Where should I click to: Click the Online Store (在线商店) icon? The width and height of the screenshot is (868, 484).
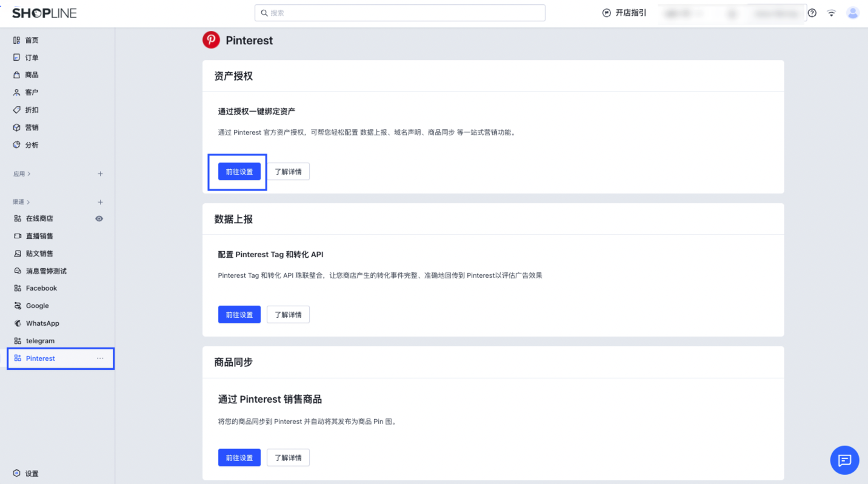(x=18, y=218)
